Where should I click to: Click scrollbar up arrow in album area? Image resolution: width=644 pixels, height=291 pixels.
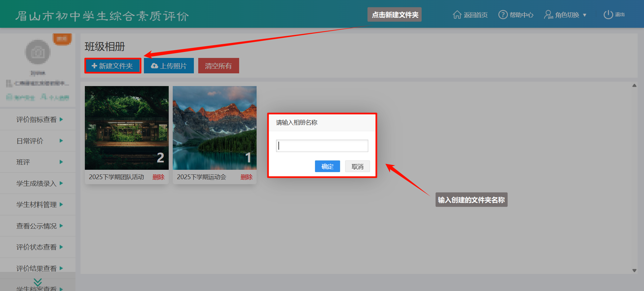tap(634, 85)
